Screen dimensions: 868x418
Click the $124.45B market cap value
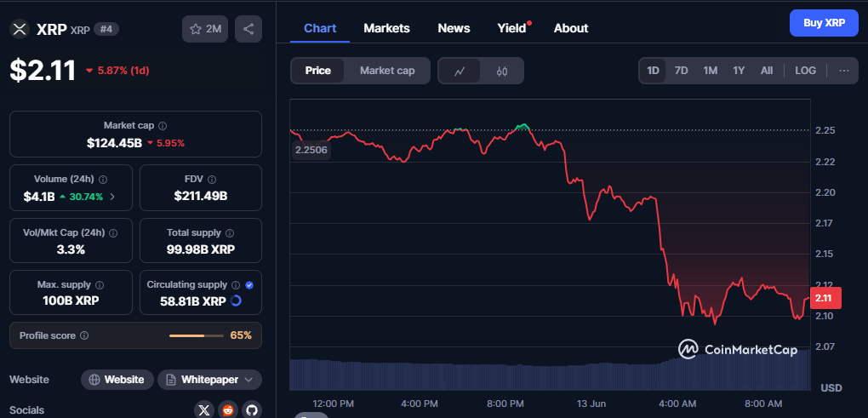(x=114, y=143)
